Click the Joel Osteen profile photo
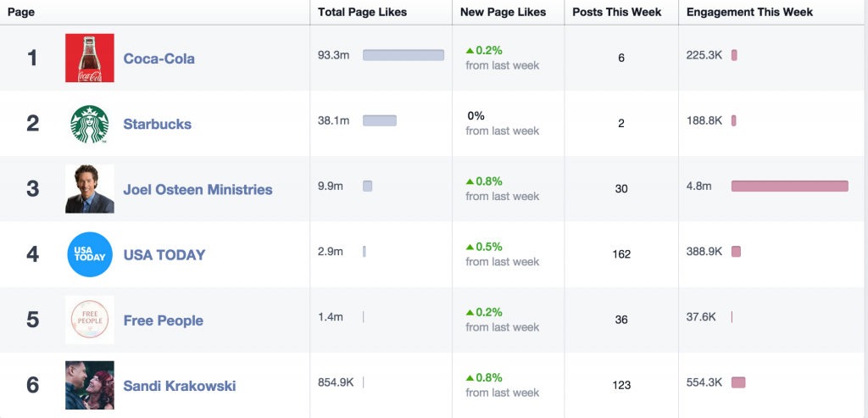Image resolution: width=868 pixels, height=418 pixels. [x=89, y=189]
